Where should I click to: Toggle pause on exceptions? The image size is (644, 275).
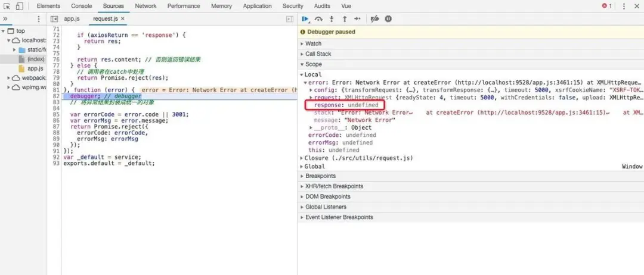(388, 19)
